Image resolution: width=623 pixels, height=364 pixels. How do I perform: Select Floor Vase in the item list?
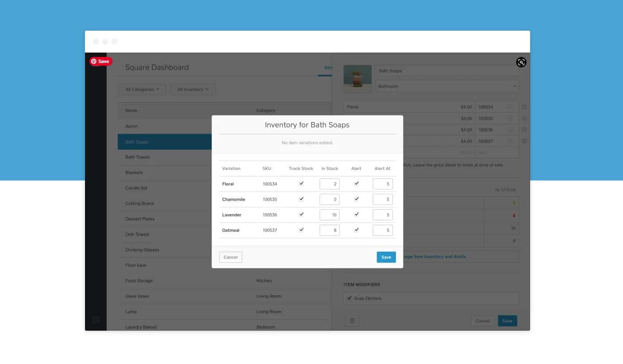165,265
